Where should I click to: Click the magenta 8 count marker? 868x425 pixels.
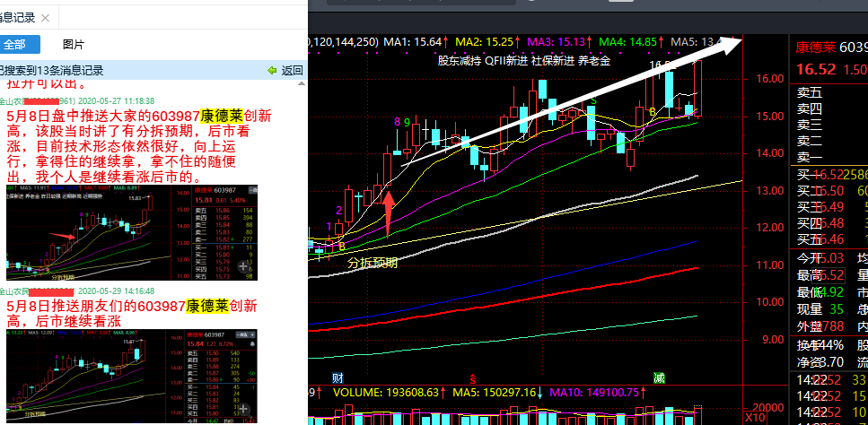397,121
